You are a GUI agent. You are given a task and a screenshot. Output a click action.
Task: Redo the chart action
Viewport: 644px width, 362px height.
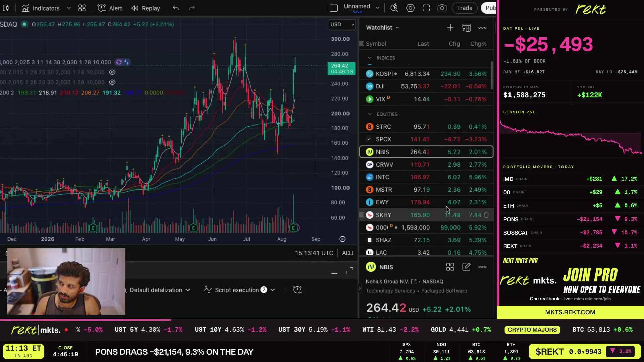point(192,8)
